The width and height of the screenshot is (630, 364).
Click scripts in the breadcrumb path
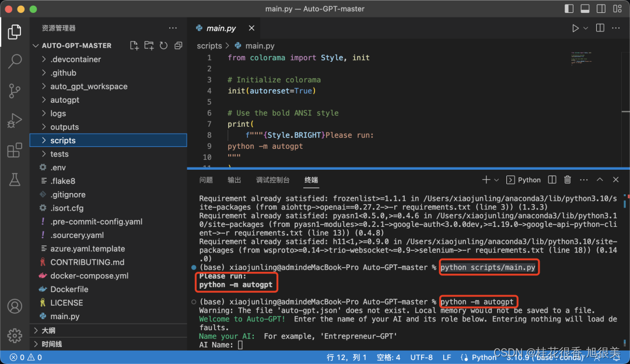coord(209,46)
